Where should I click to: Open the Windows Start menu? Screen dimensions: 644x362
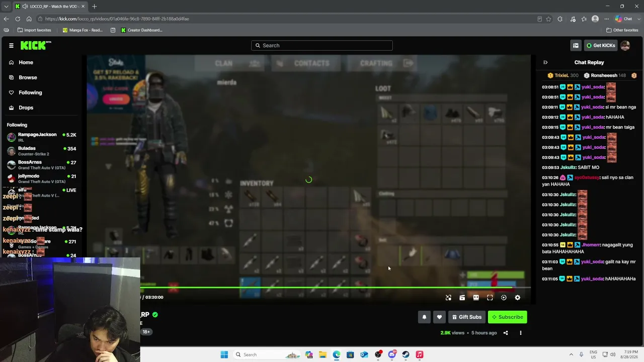coord(224,354)
